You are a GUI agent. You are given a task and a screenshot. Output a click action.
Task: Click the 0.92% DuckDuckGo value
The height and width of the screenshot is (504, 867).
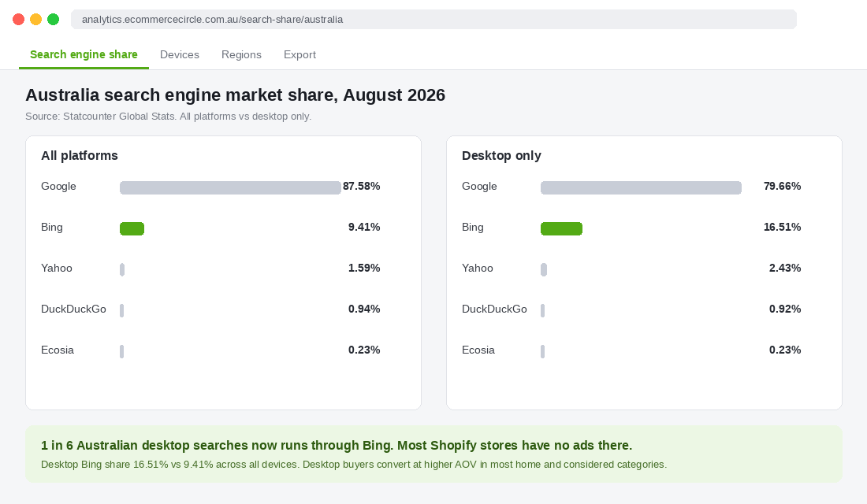click(x=785, y=309)
